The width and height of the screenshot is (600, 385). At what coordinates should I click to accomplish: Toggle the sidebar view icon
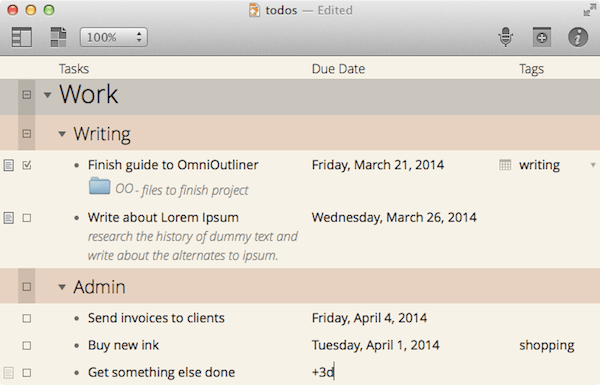point(22,38)
